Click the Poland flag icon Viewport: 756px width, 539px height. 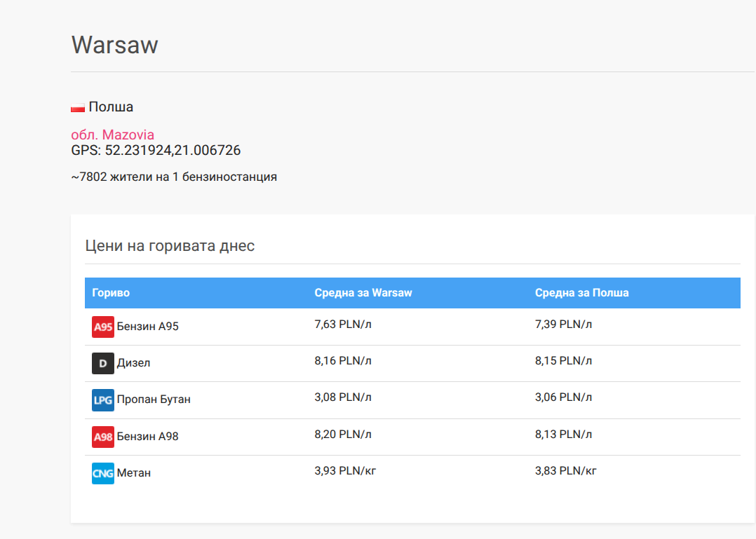pyautogui.click(x=78, y=107)
